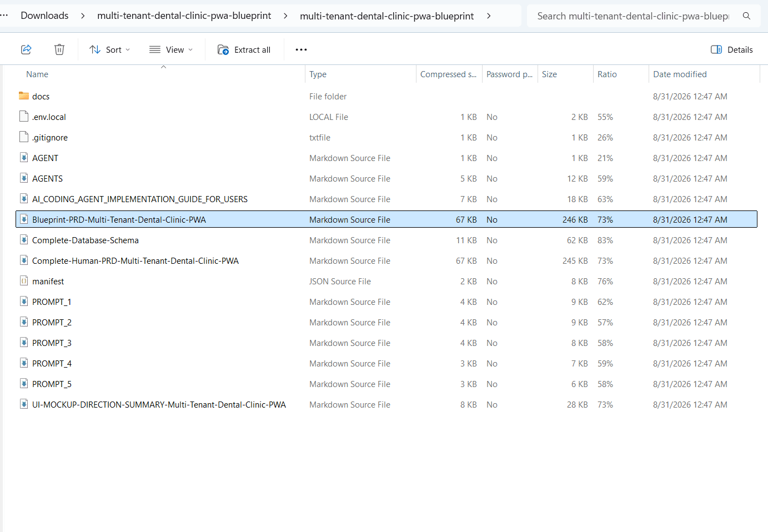Select the .gitignore file icon
Screen dimensions: 768x532
click(24, 137)
